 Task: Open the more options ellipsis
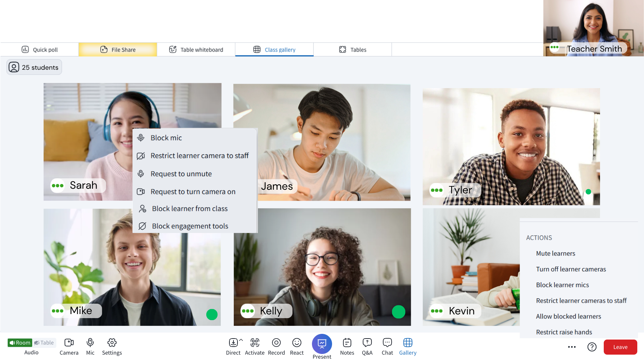[572, 347]
